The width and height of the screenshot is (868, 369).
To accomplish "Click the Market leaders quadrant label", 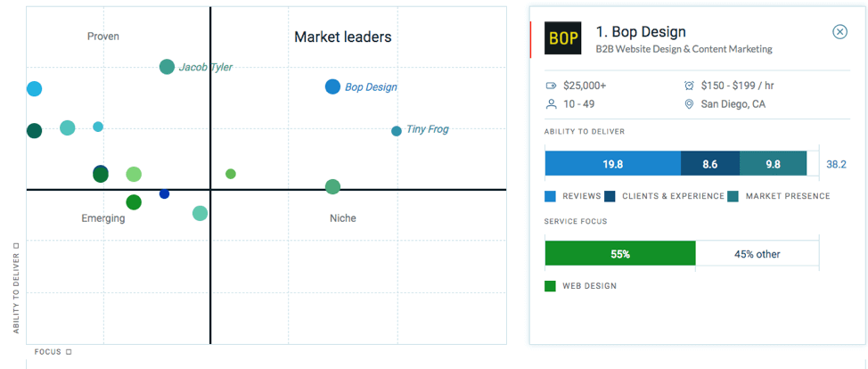I will point(343,37).
